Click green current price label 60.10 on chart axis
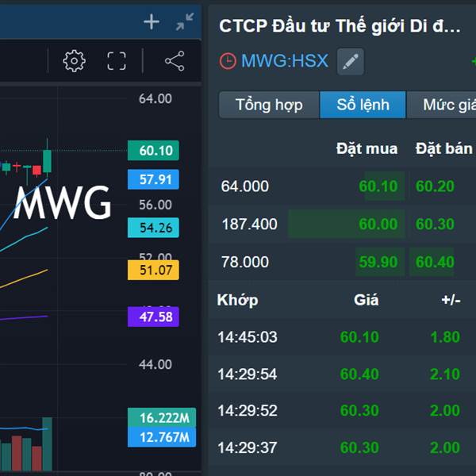The width and height of the screenshot is (476, 476). pos(153,151)
